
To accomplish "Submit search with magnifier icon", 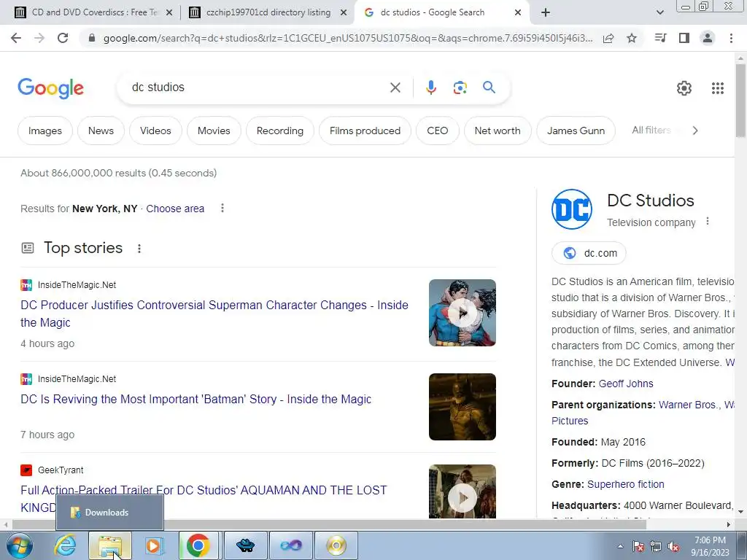I will pyautogui.click(x=489, y=87).
